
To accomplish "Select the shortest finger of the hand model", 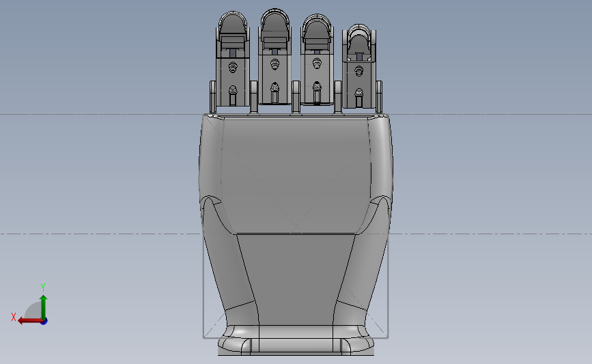I will [x=359, y=66].
